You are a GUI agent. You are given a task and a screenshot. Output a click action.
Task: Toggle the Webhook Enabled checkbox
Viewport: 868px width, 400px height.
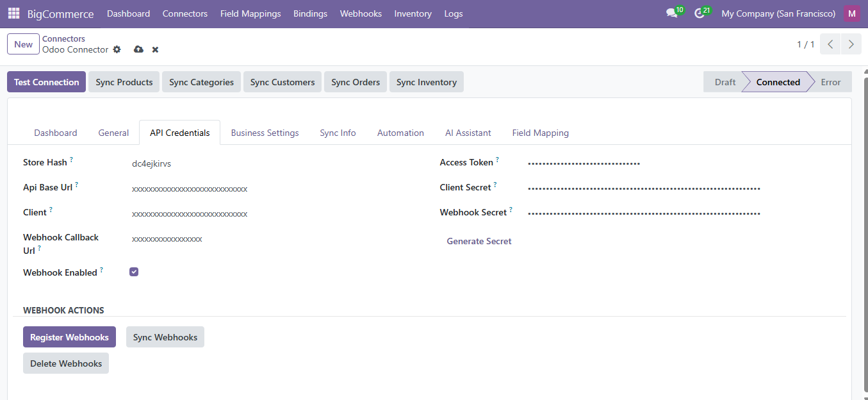click(x=134, y=272)
